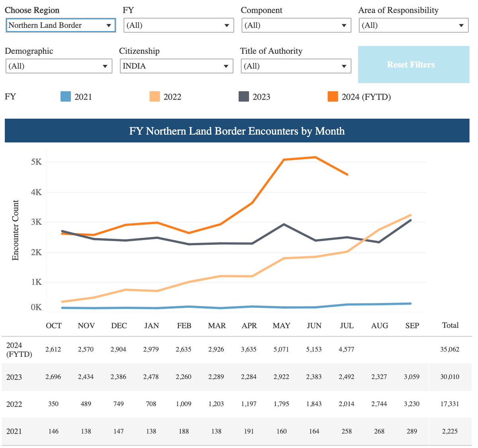Select the 2023 row label in table
Viewport: 478px width, 448px height.
point(14,377)
